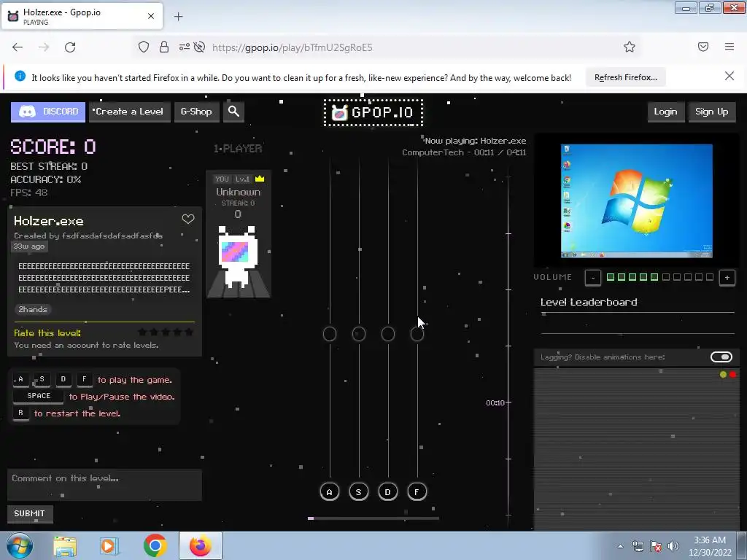Open Windows Explorer from the taskbar

(65, 545)
